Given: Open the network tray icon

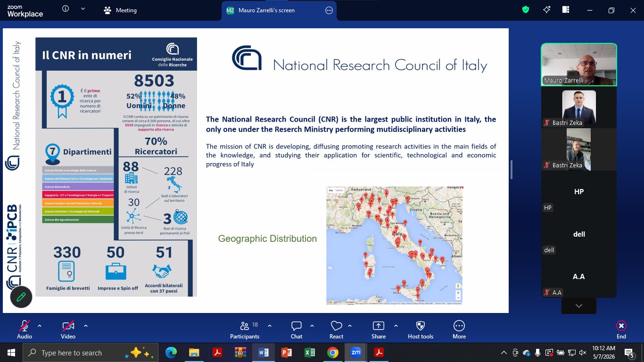Looking at the screenshot, I should click(571, 353).
